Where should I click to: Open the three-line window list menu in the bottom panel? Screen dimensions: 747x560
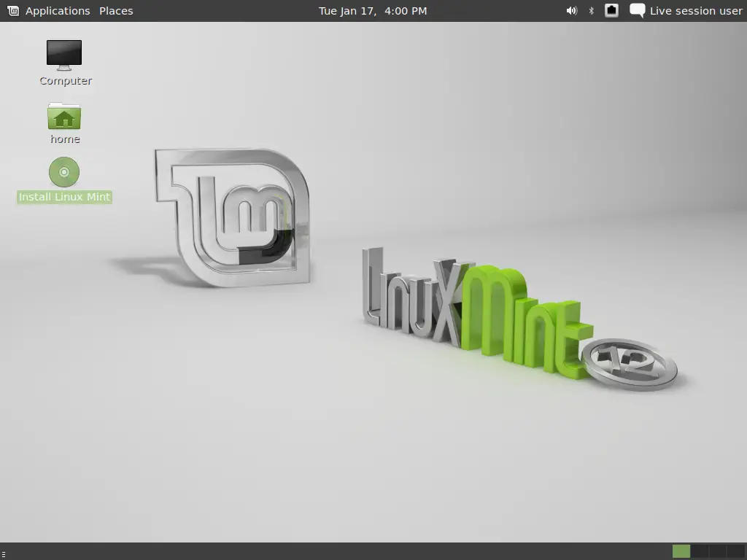pyautogui.click(x=4, y=553)
